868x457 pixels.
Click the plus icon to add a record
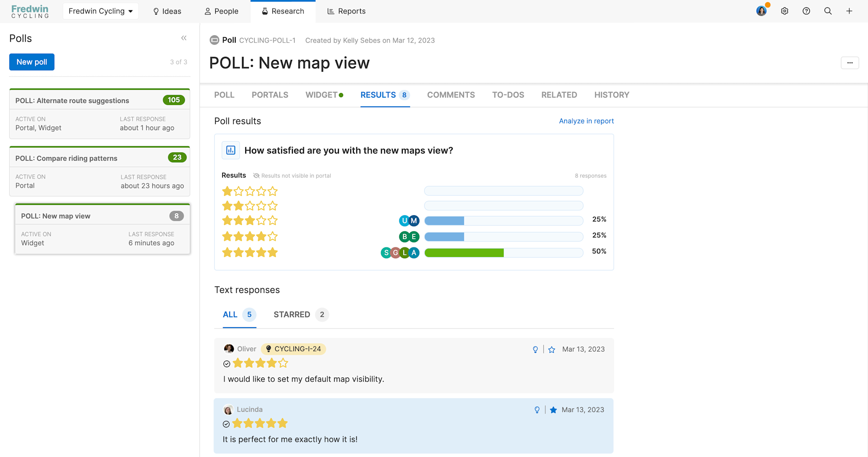click(x=849, y=11)
